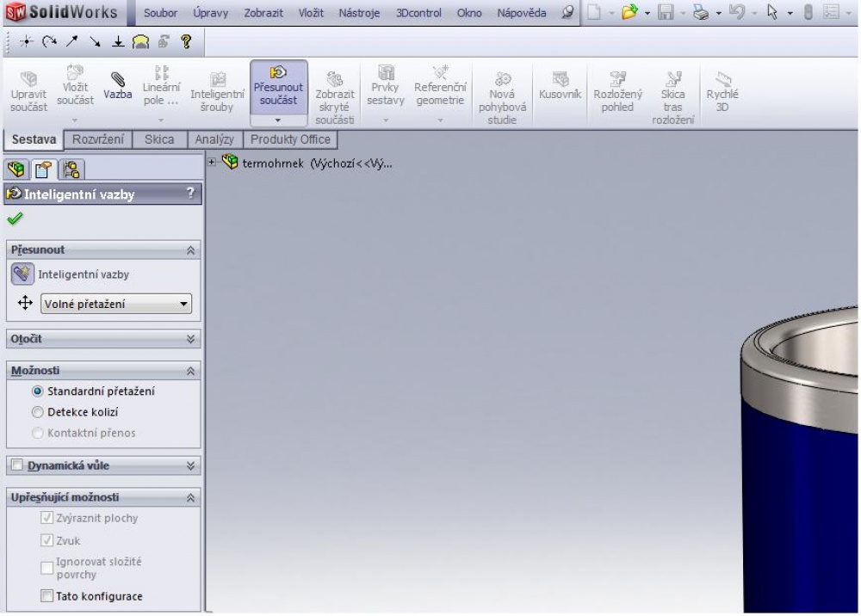Confirm with the green checkmark

[15, 219]
